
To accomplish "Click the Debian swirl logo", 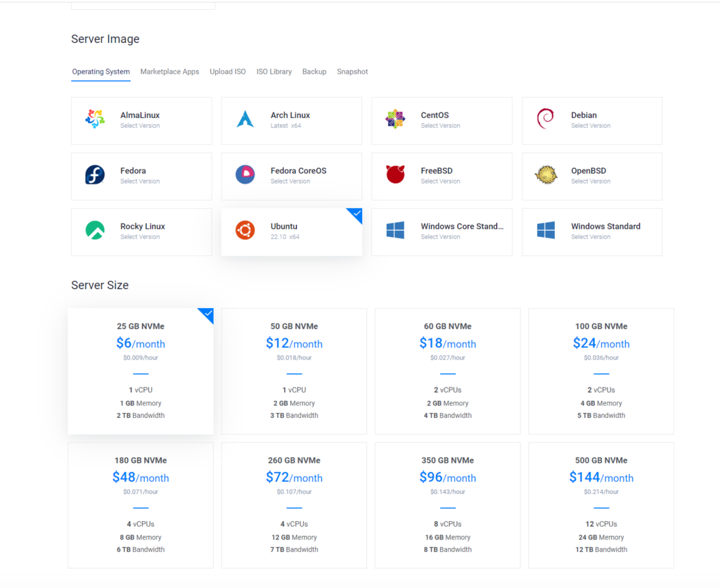I will [546, 119].
